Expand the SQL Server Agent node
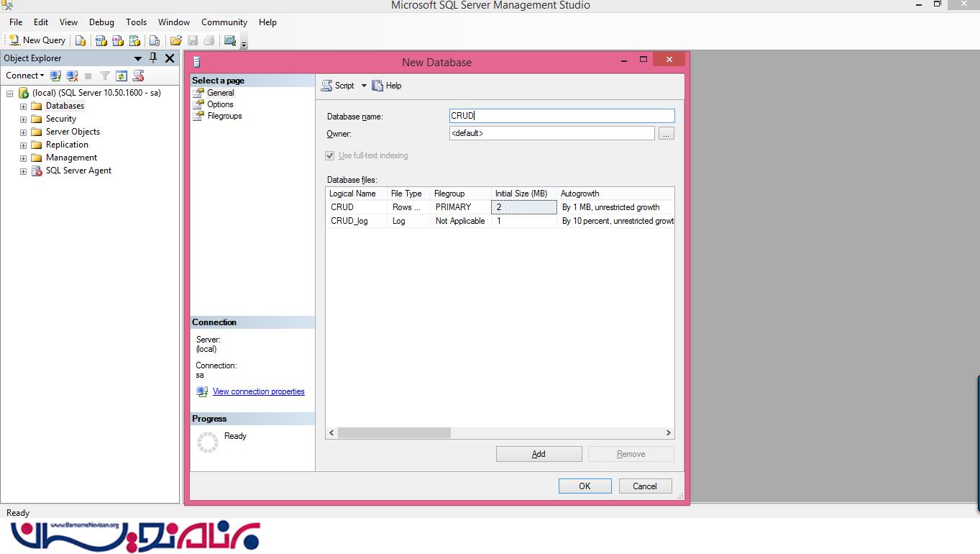 pyautogui.click(x=23, y=171)
